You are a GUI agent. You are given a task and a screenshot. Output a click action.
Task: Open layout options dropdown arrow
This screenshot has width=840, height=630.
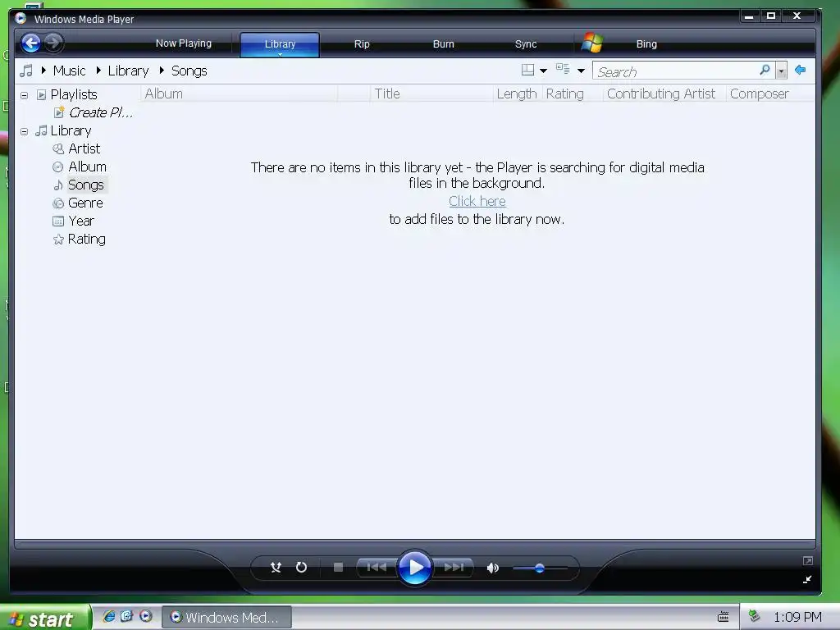point(543,71)
